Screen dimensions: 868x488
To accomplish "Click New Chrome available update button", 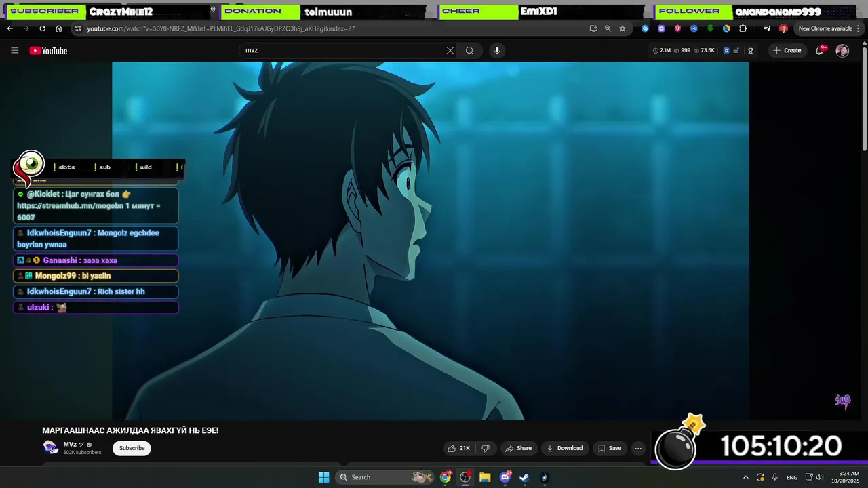I will pyautogui.click(x=825, y=28).
